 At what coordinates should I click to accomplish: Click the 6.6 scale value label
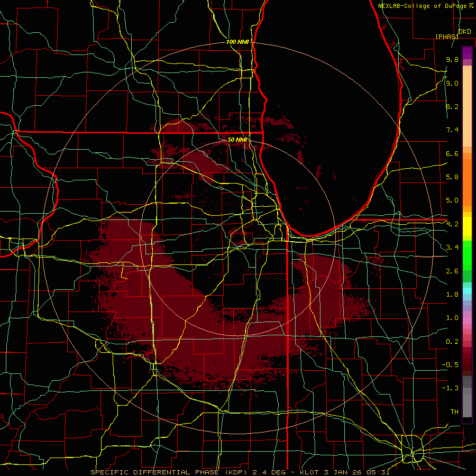tap(452, 153)
